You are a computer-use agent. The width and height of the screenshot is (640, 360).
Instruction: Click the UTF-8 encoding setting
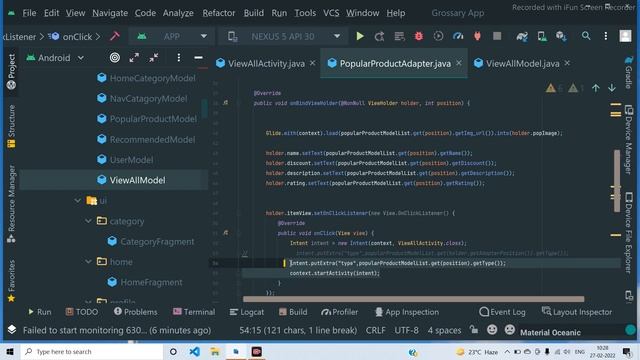(406, 330)
